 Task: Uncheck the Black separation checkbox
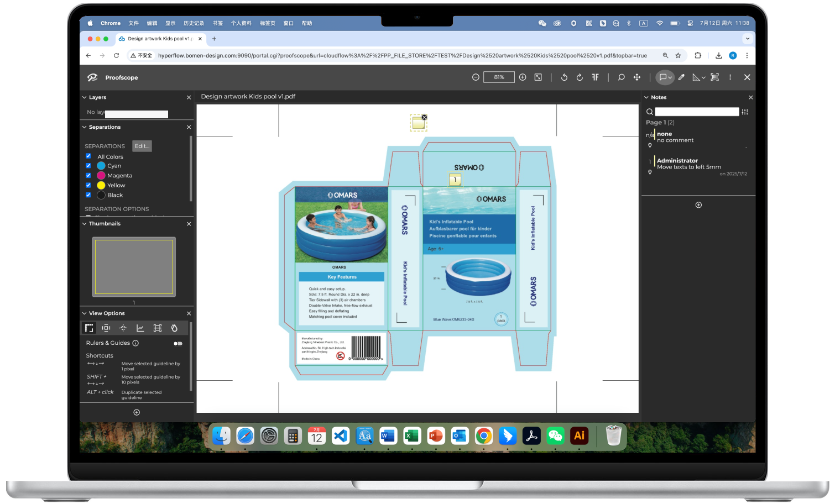[x=88, y=195]
